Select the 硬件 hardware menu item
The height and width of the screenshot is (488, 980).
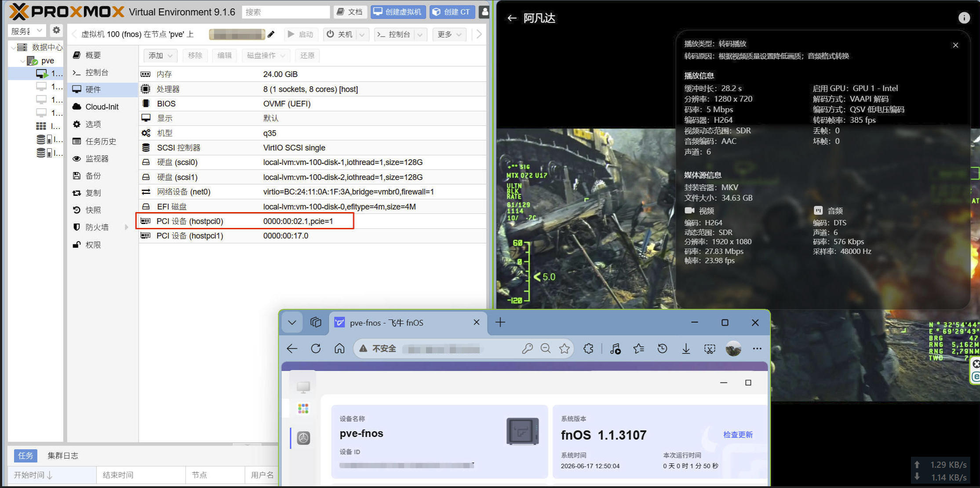pos(103,89)
